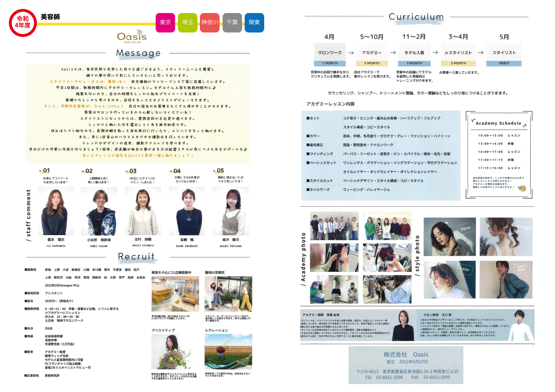The width and height of the screenshot is (555, 392).
Task: Click the vertical Academy photo label
Action: click(303, 259)
